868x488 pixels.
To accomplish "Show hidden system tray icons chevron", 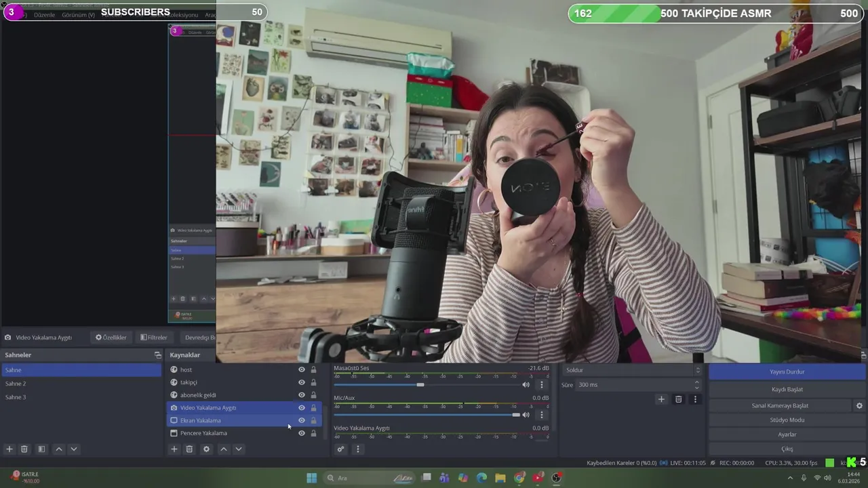I will click(x=790, y=478).
